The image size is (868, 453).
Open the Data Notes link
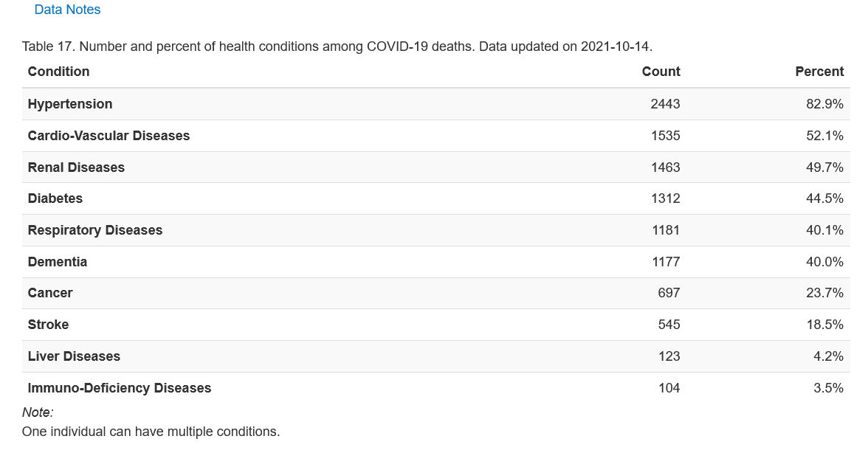67,10
